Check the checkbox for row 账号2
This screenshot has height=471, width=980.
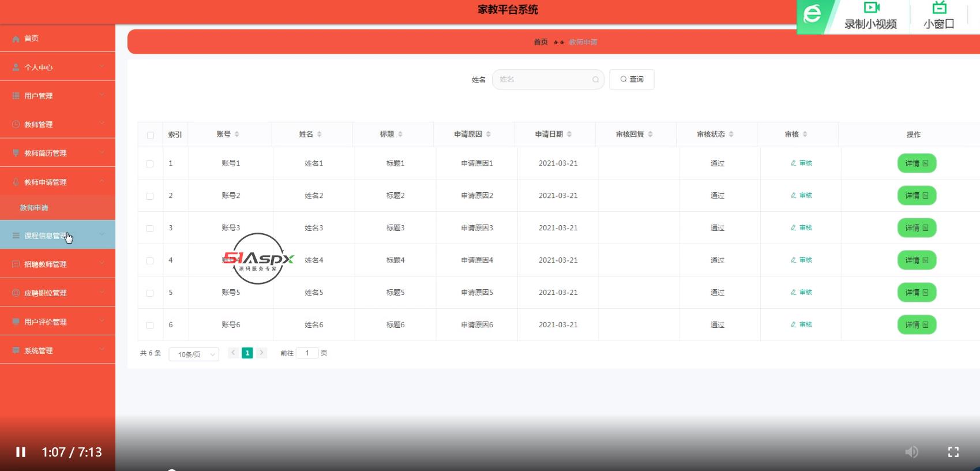click(150, 196)
